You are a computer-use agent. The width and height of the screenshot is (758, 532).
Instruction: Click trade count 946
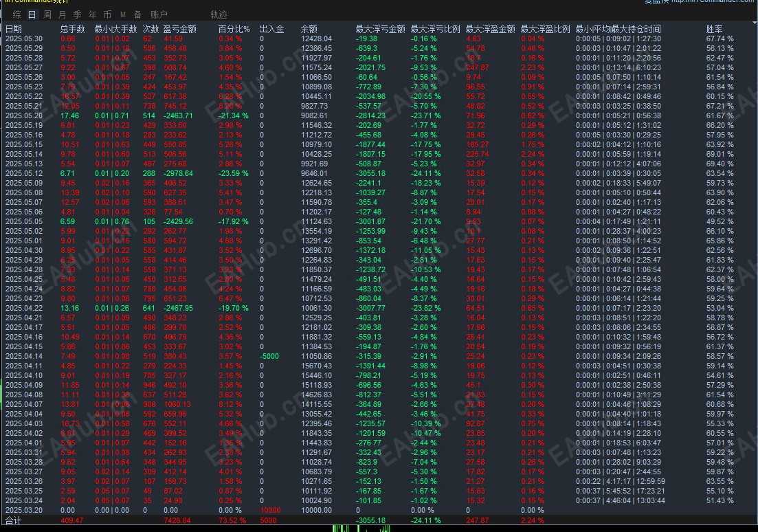click(149, 385)
